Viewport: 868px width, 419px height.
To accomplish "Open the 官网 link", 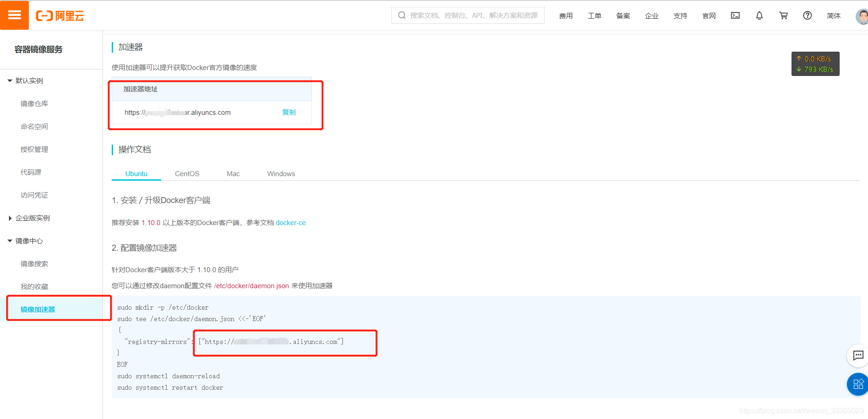I will 709,16.
